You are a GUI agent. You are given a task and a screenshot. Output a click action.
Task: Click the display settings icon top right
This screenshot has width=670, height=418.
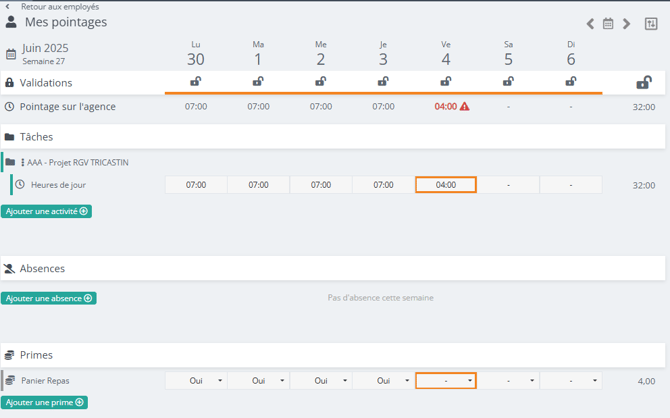[x=651, y=24]
